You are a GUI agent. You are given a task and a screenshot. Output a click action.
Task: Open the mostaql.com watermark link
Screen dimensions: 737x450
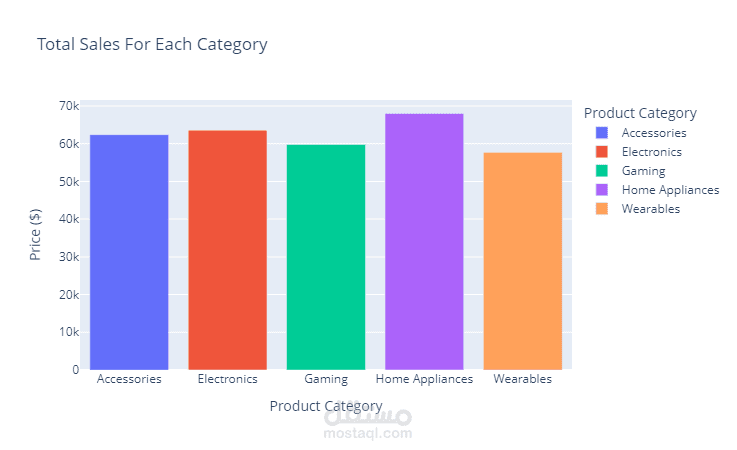[367, 433]
